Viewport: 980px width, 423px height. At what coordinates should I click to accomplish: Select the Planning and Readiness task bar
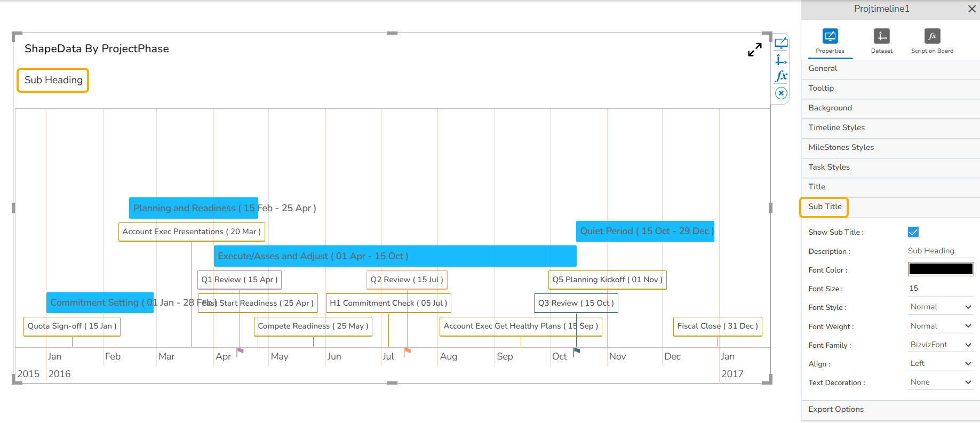194,208
